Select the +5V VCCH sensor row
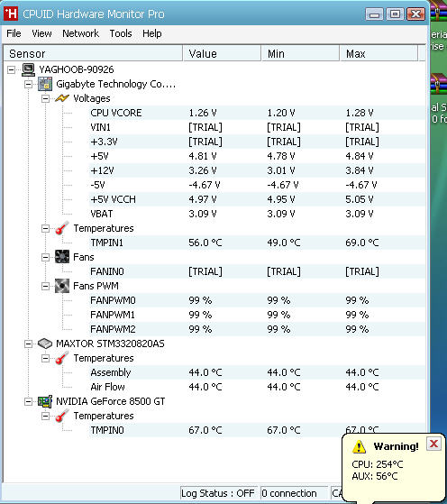The height and width of the screenshot is (504, 447). pos(257,199)
